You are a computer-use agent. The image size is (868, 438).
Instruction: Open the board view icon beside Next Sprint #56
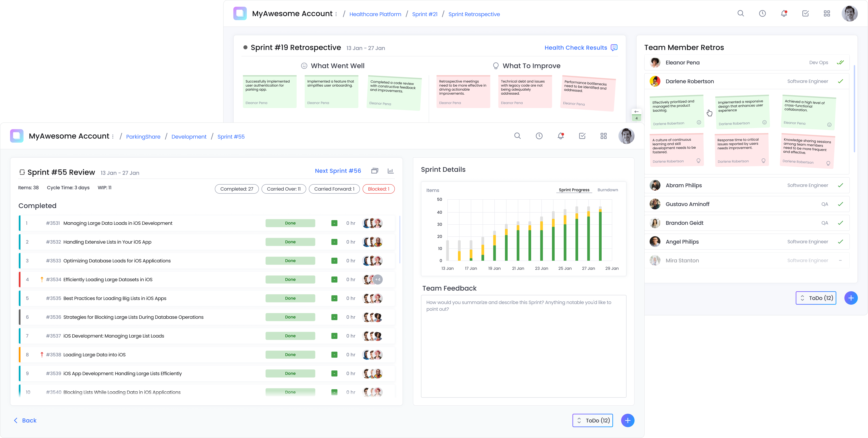(375, 171)
